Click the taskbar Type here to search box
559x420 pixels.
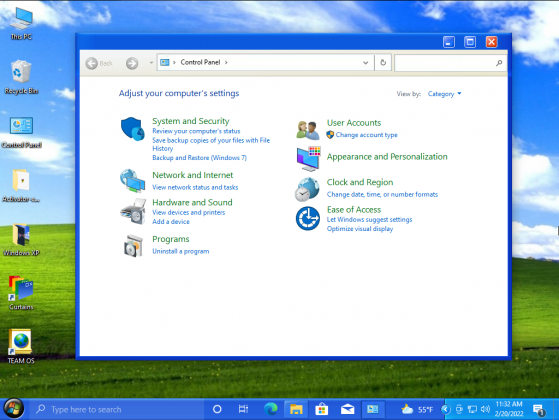117,409
